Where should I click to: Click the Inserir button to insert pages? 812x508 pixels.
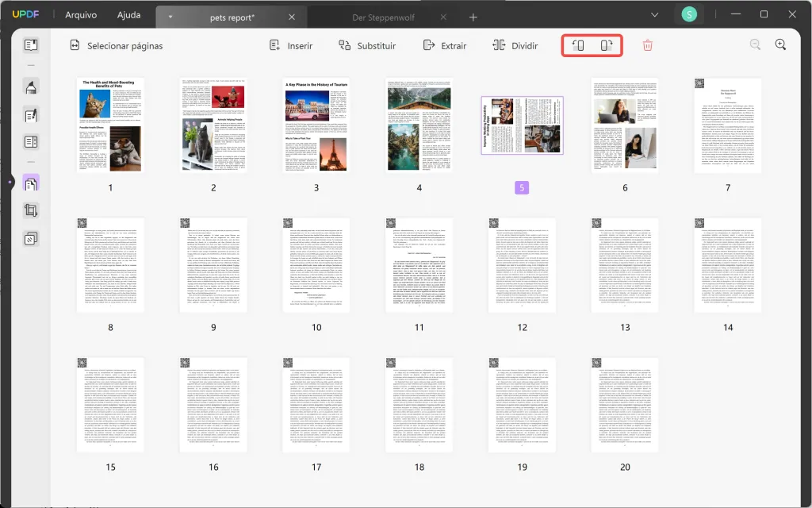(291, 45)
